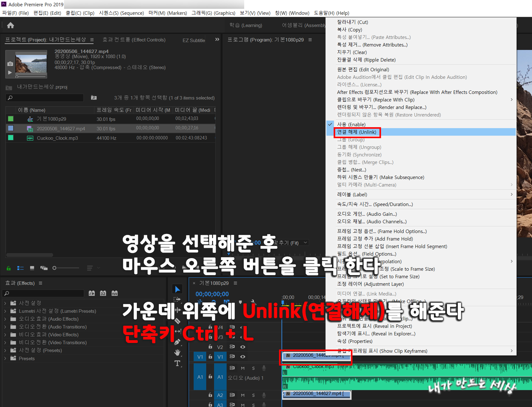Click the poster frame camera icon
532x407 pixels.
(x=10, y=64)
